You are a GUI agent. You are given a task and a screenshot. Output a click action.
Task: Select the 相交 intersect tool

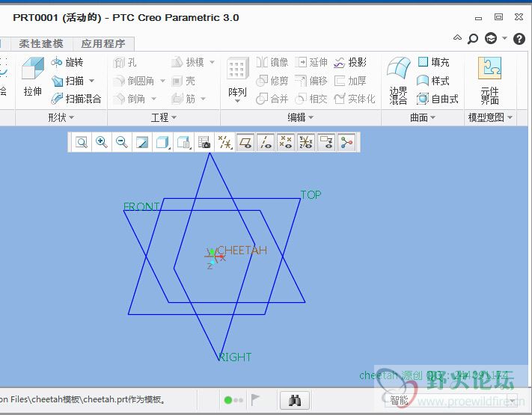pyautogui.click(x=311, y=99)
